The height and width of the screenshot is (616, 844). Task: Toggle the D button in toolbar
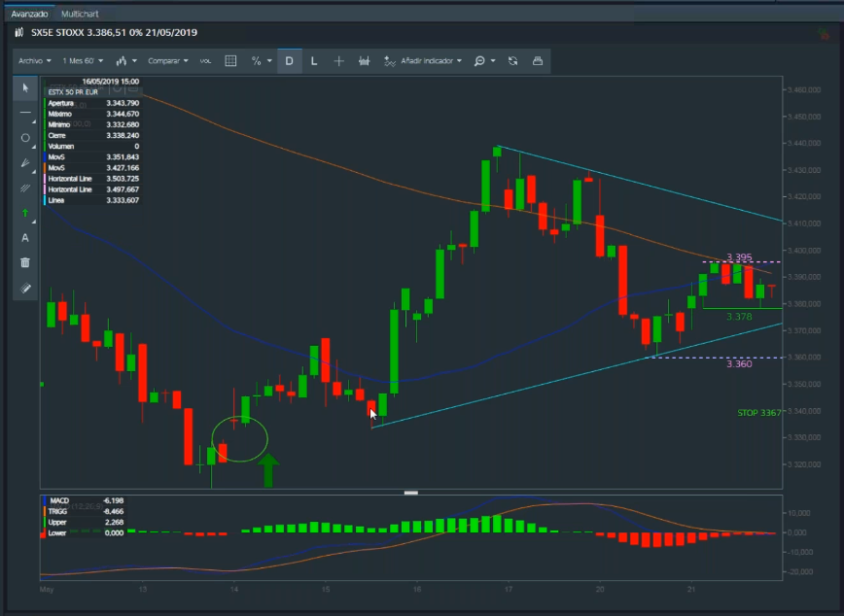pos(290,61)
